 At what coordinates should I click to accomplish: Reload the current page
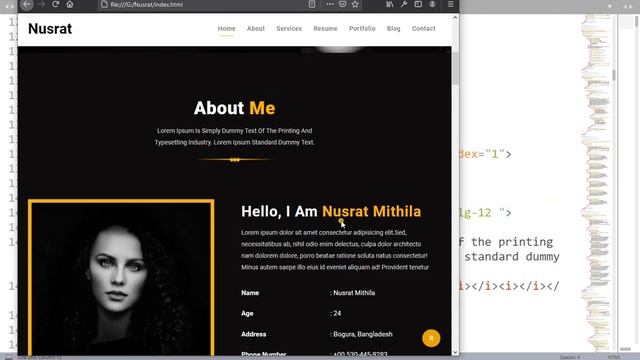click(x=56, y=4)
